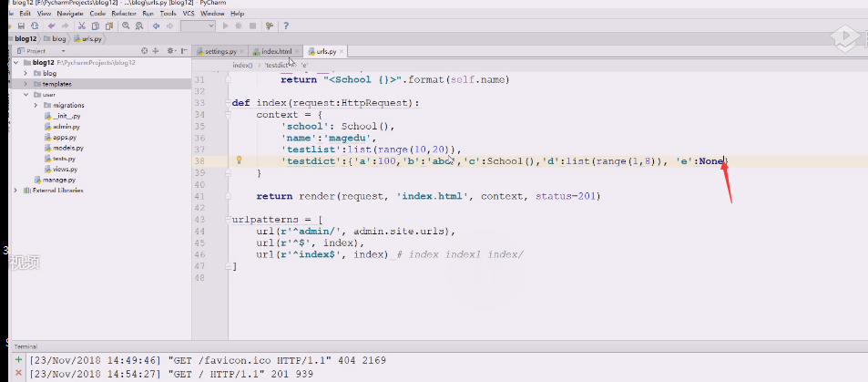Click the Hide Project panel icon
Screen dimensions: 868x382
pos(183,50)
